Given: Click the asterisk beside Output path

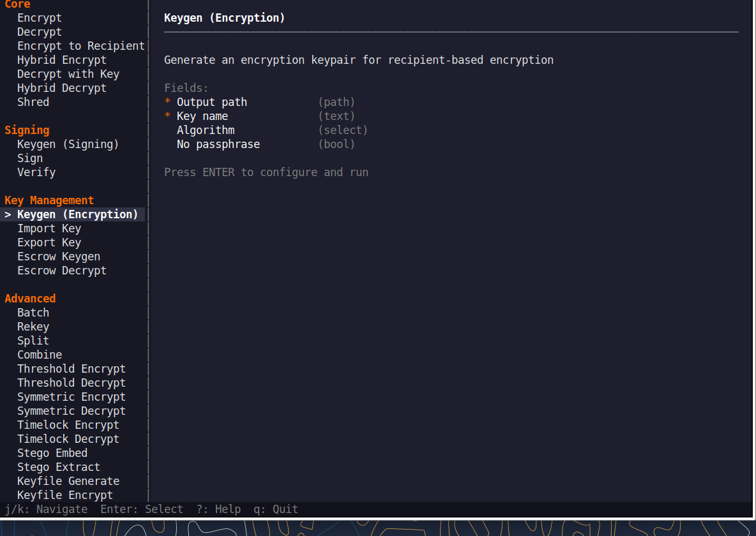Looking at the screenshot, I should pyautogui.click(x=167, y=101).
